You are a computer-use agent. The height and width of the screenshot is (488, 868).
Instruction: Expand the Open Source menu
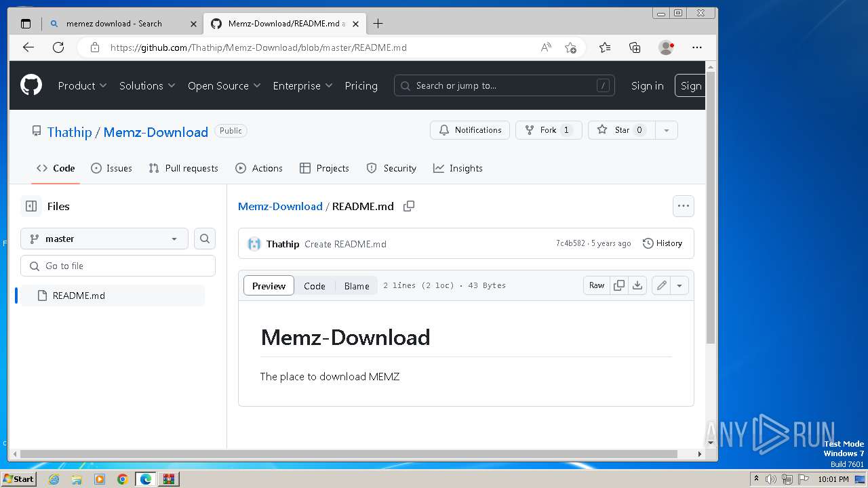click(x=224, y=85)
